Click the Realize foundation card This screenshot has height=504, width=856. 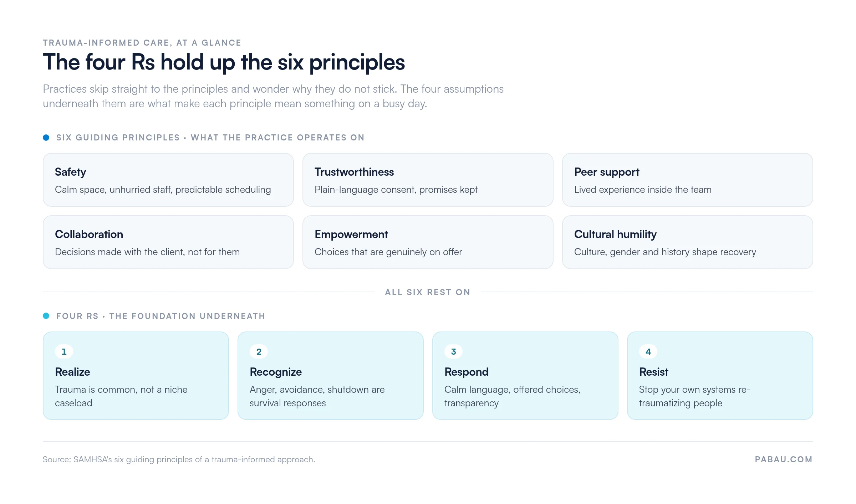[136, 376]
